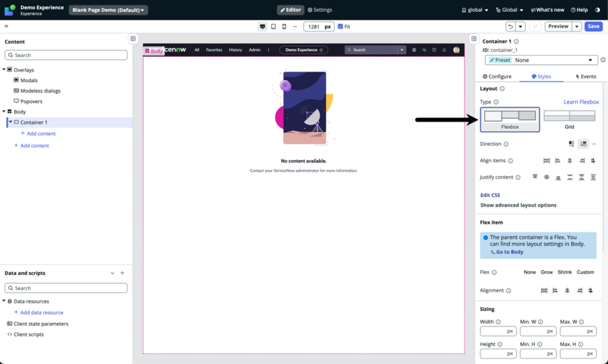This screenshot has width=608, height=364.
Task: Open Preset None dropdown
Action: tap(541, 60)
